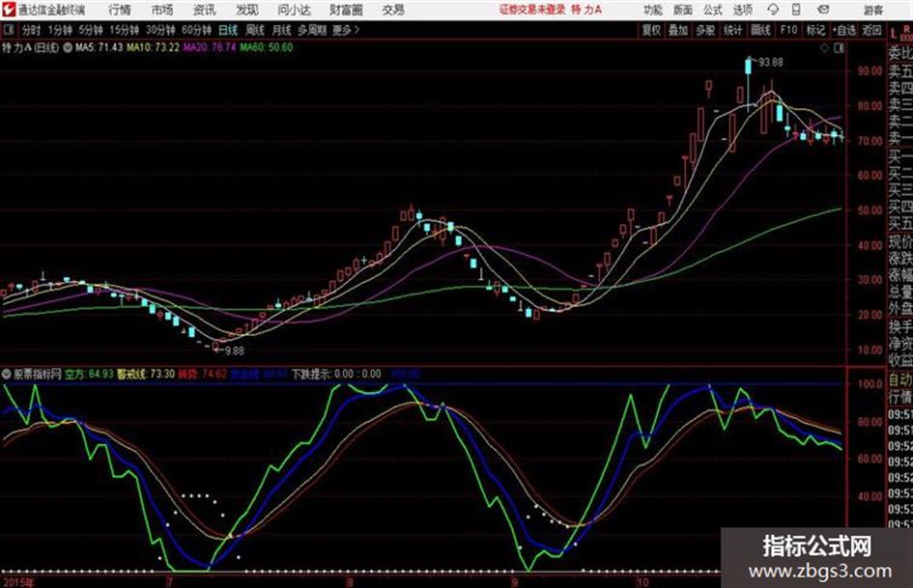Click the 多股 toolbar button

click(705, 30)
